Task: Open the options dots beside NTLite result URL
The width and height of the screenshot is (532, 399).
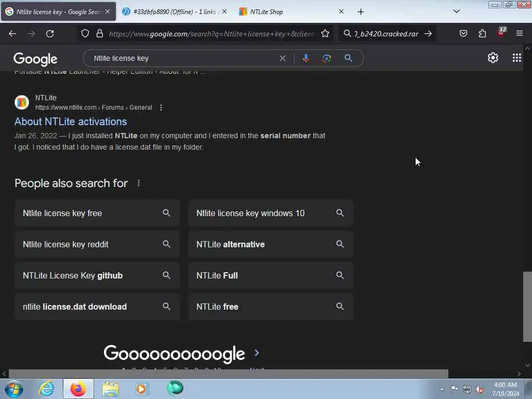Action: pyautogui.click(x=161, y=108)
